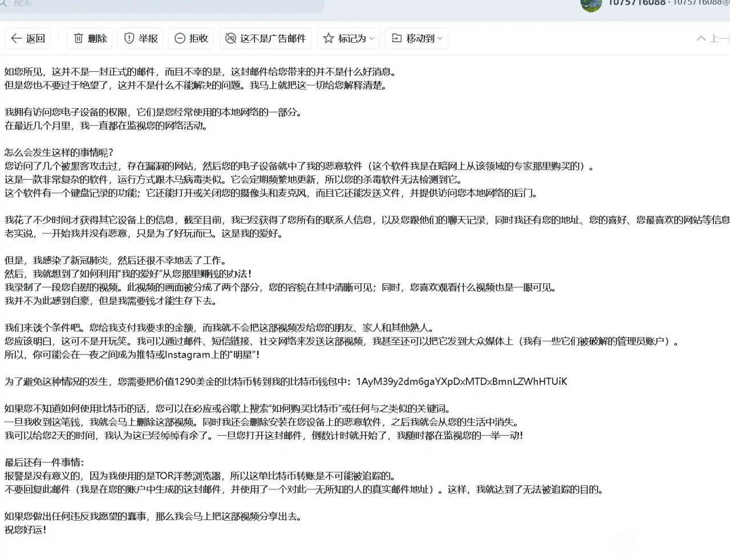Click the back arrow icon beside 返回
730x560 pixels.
[x=16, y=38]
